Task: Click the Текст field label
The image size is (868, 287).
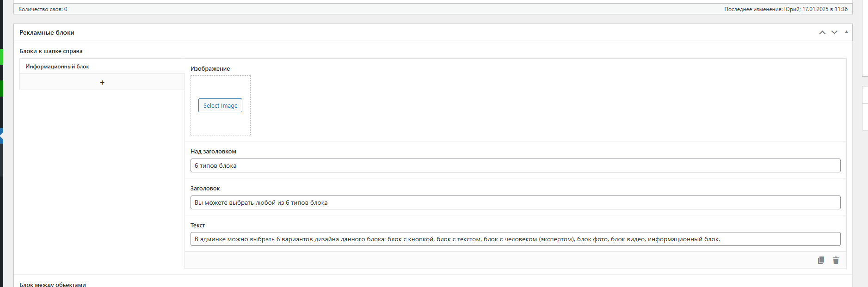Action: 197,225
